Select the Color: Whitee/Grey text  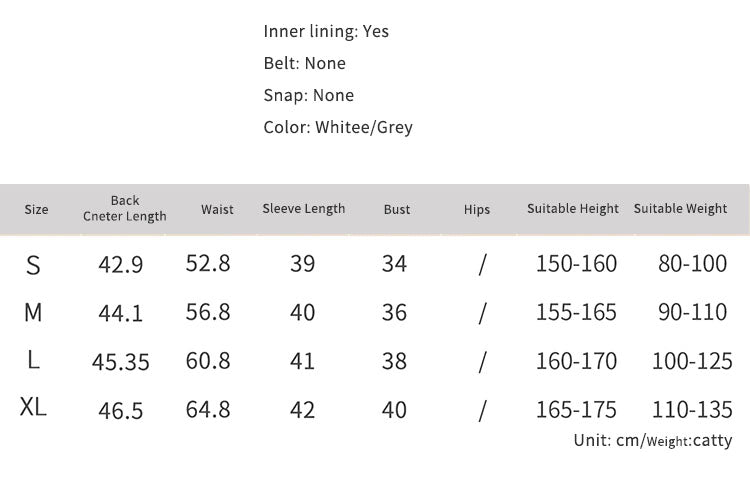338,127
